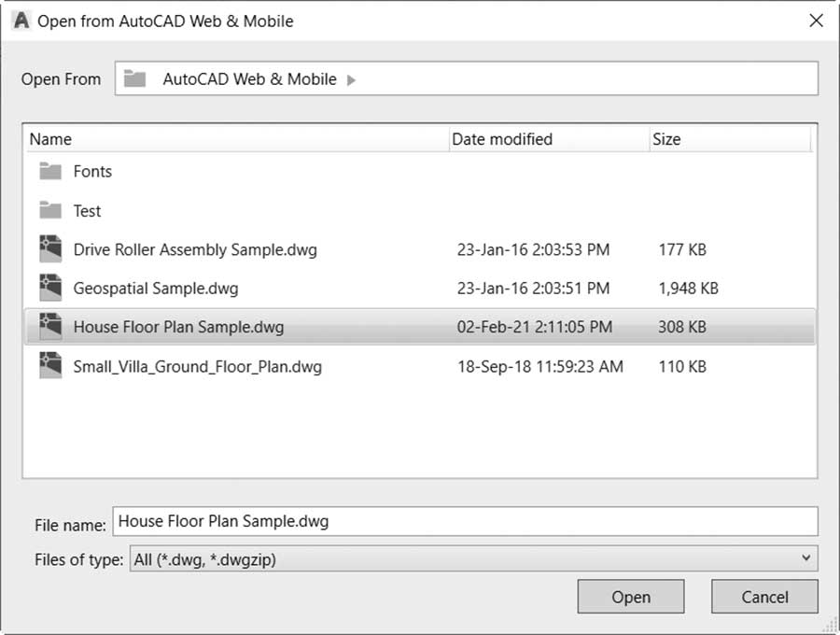840x635 pixels.
Task: Close the Open from AutoCAD dialog
Action: pos(816,21)
